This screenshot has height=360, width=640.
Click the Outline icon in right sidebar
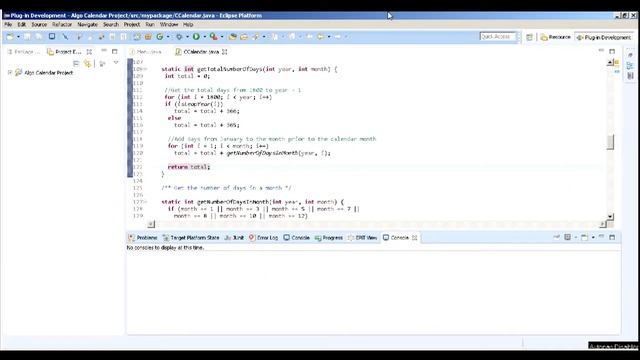630,65
